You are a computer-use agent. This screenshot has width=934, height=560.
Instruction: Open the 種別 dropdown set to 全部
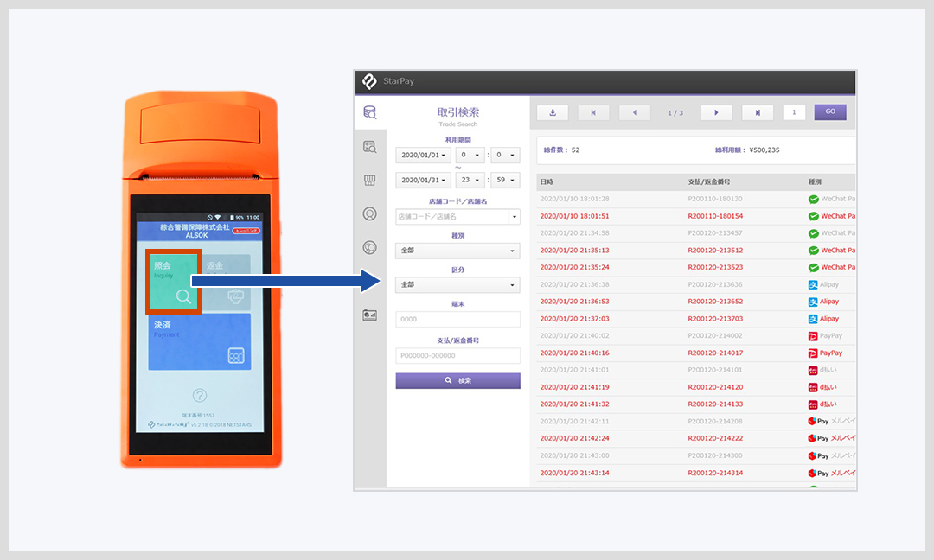(x=457, y=251)
